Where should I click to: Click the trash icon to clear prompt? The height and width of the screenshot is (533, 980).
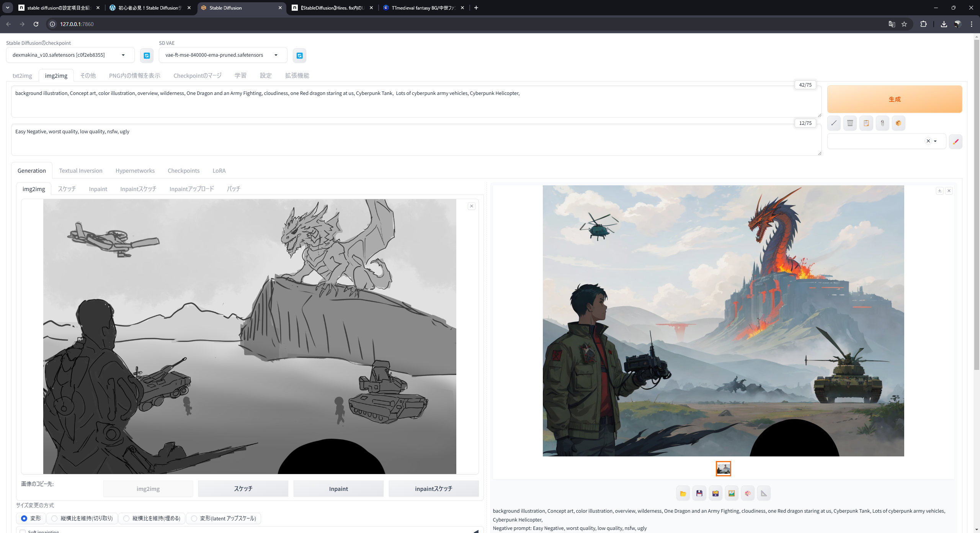tap(850, 123)
